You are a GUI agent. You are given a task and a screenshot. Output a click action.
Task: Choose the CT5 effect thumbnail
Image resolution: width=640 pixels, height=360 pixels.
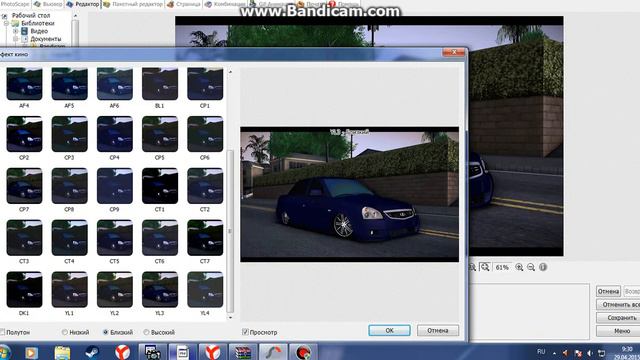point(115,238)
